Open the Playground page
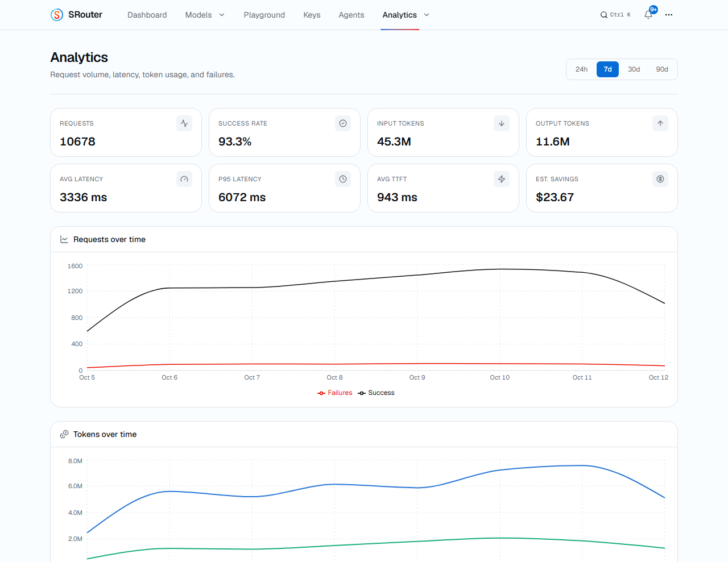The image size is (728, 562). click(264, 15)
